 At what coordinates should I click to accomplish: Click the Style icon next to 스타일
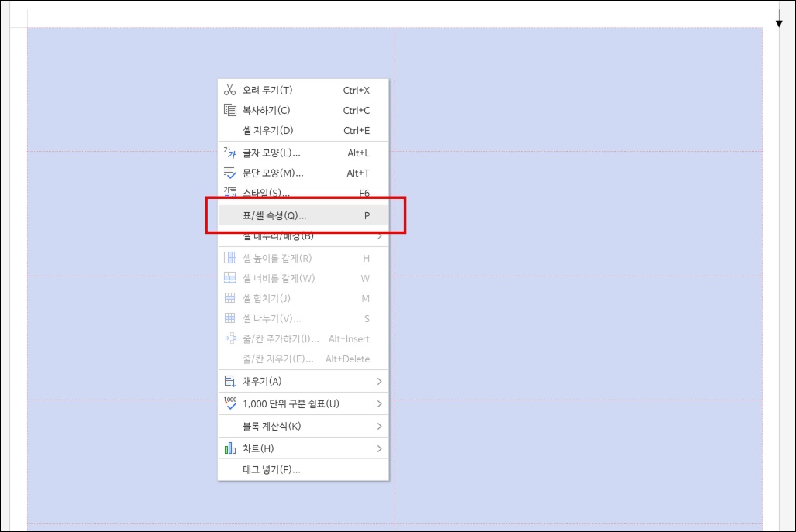229,193
